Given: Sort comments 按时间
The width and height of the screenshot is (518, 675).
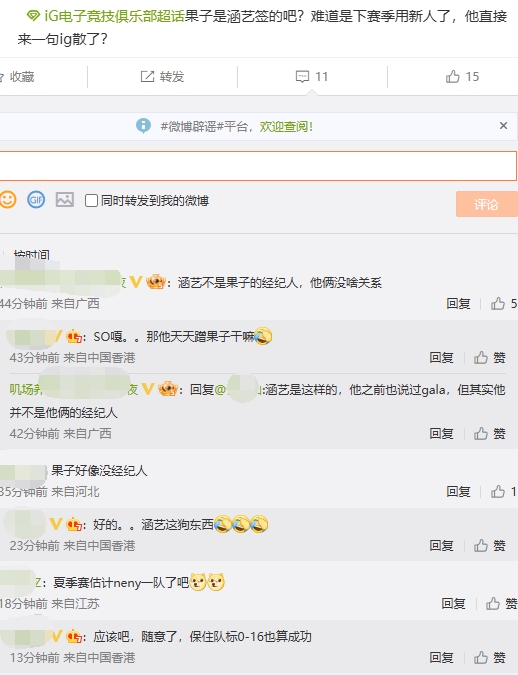Looking at the screenshot, I should [31, 254].
